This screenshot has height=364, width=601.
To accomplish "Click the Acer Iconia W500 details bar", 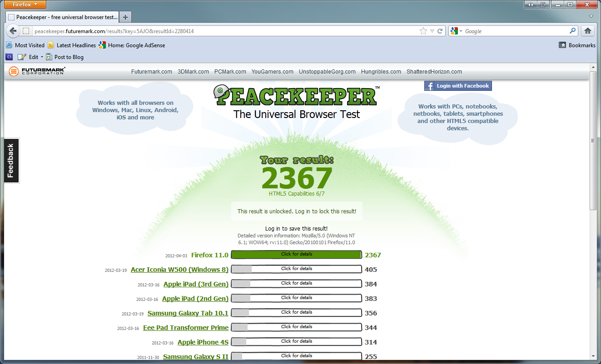I will pyautogui.click(x=296, y=269).
